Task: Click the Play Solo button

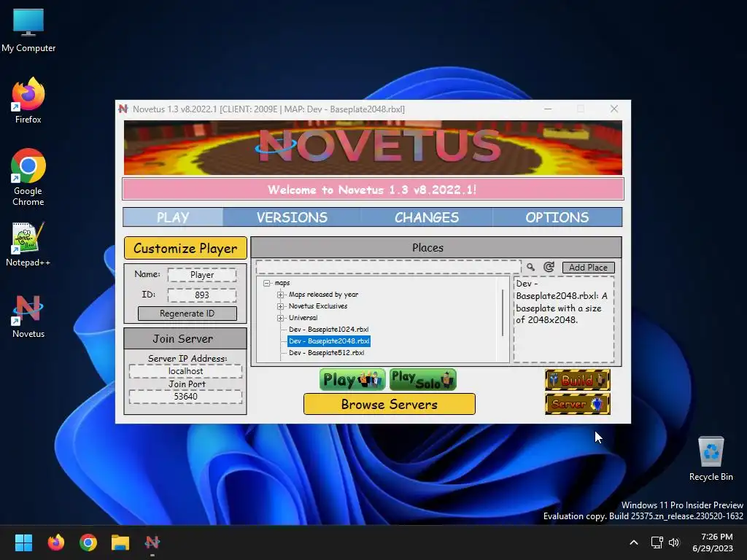Action: coord(423,379)
